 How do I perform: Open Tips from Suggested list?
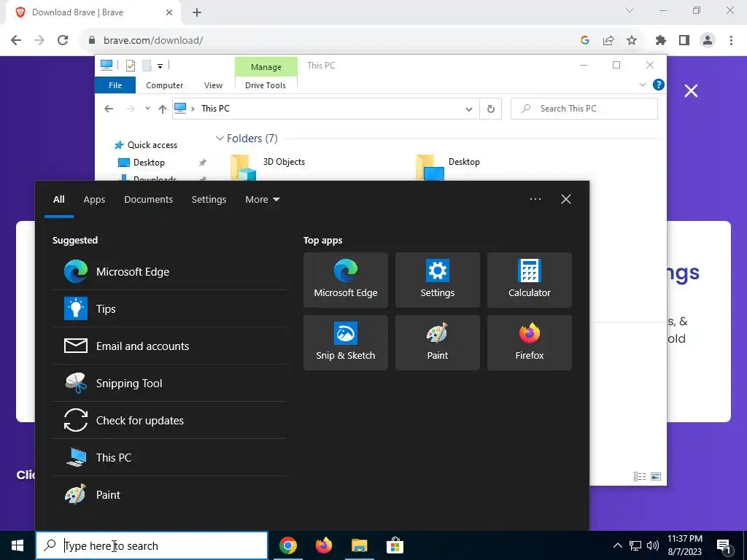point(169,308)
